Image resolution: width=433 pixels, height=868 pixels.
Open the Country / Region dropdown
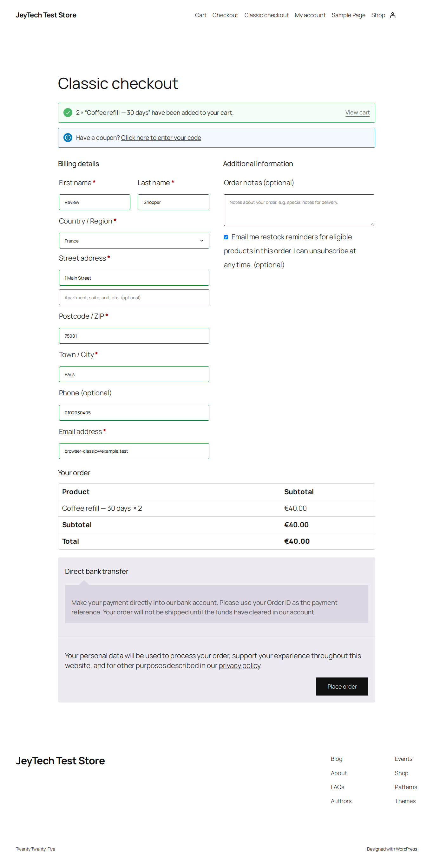pyautogui.click(x=134, y=241)
